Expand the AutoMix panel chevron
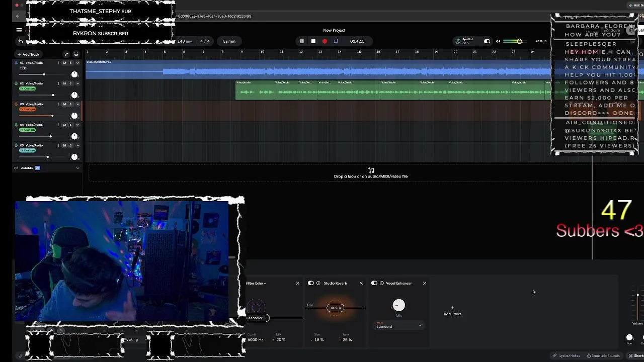Viewport: 644px width, 362px height. (x=77, y=168)
